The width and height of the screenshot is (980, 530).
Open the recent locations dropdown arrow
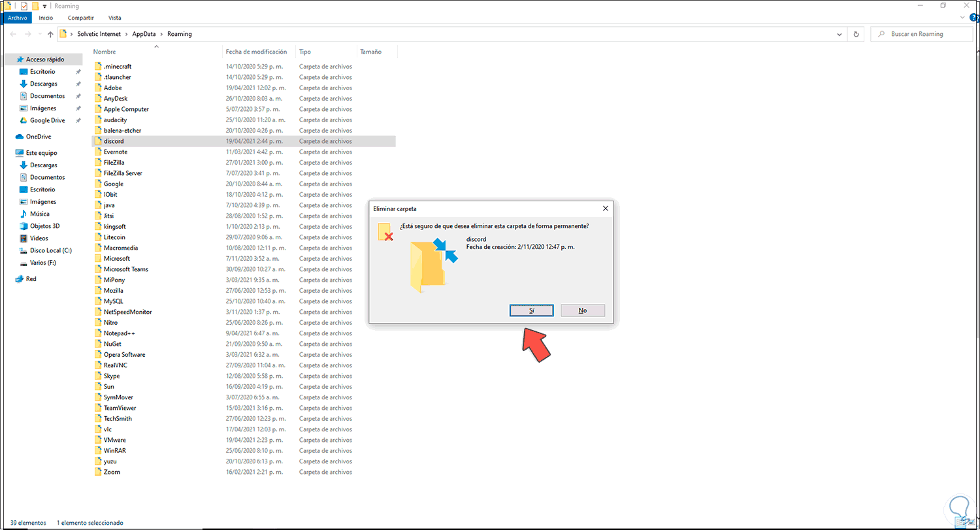39,34
